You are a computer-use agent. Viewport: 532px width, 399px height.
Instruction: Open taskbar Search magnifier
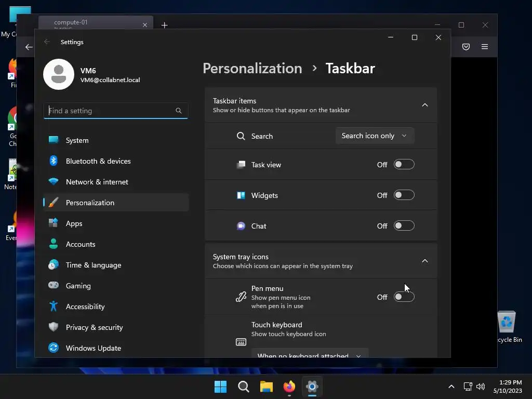point(244,387)
